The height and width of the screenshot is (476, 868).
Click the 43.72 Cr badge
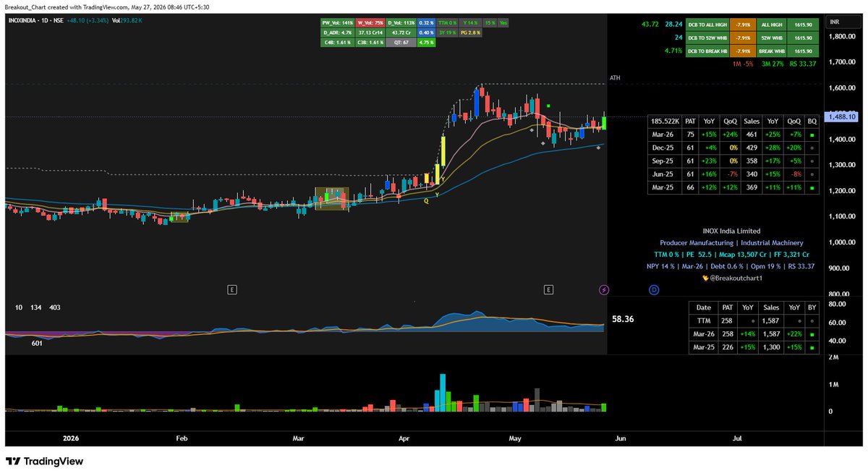[401, 33]
